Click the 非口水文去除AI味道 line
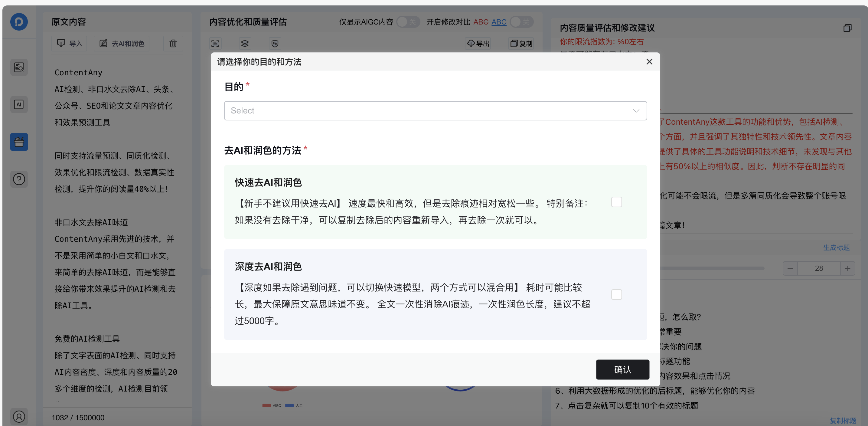The height and width of the screenshot is (426, 868). point(91,222)
